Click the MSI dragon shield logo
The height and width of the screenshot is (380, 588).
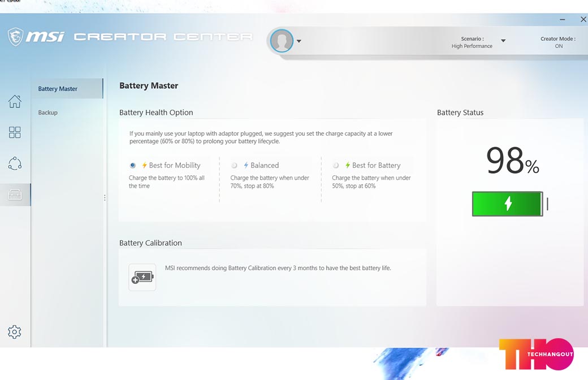15,37
